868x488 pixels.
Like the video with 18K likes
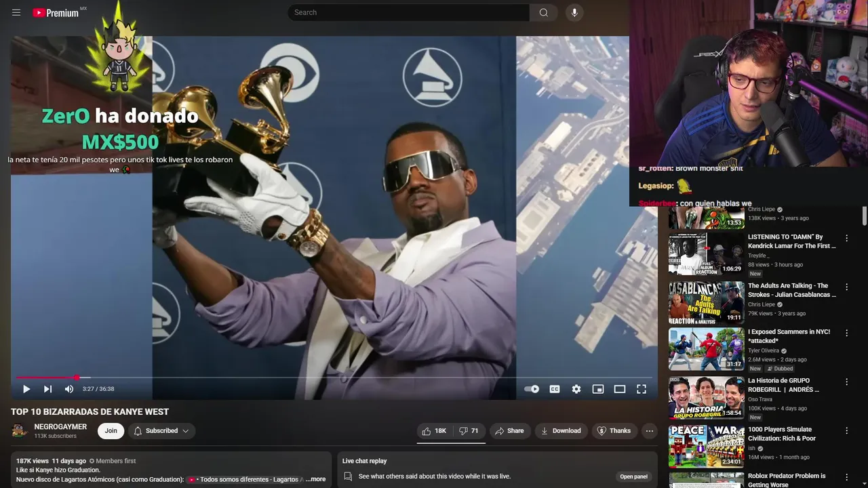pos(434,430)
